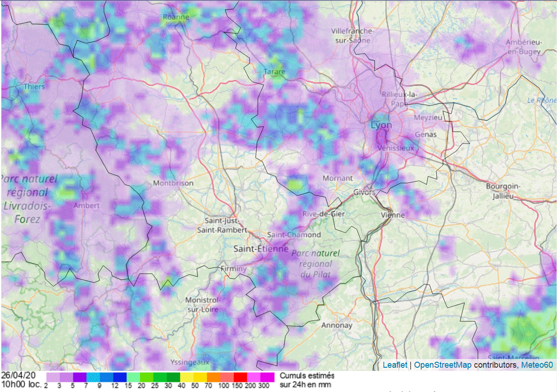
Task: Select the Montbrison label on the map
Action: click(x=173, y=183)
